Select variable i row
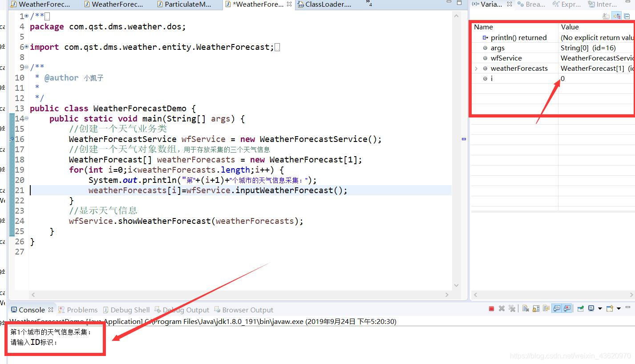 (553, 78)
